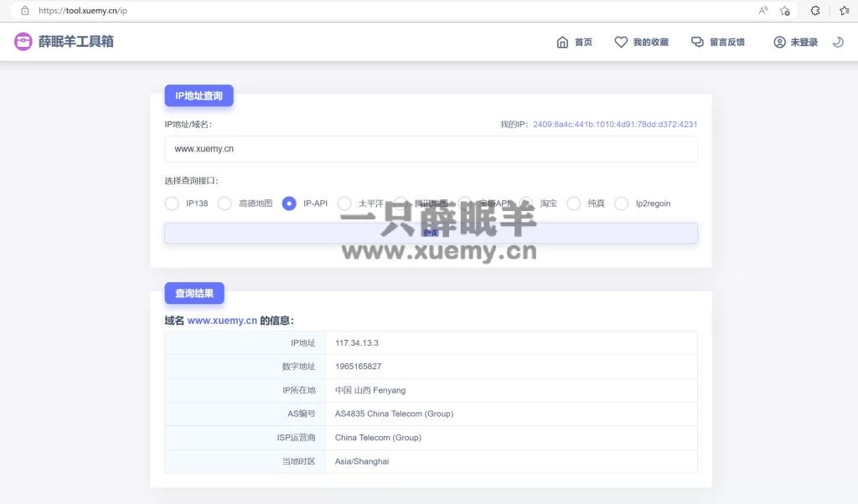Click the 选择查询接口 label

pyautogui.click(x=192, y=180)
